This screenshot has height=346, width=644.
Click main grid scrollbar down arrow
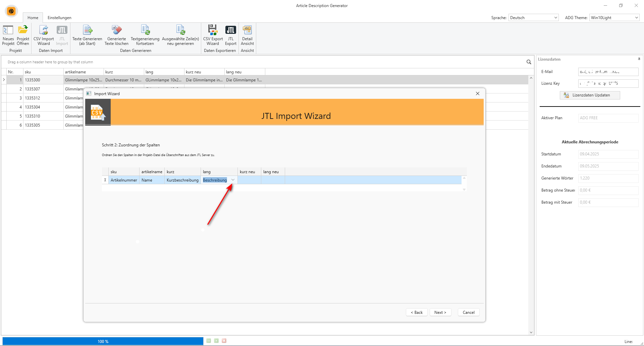531,332
